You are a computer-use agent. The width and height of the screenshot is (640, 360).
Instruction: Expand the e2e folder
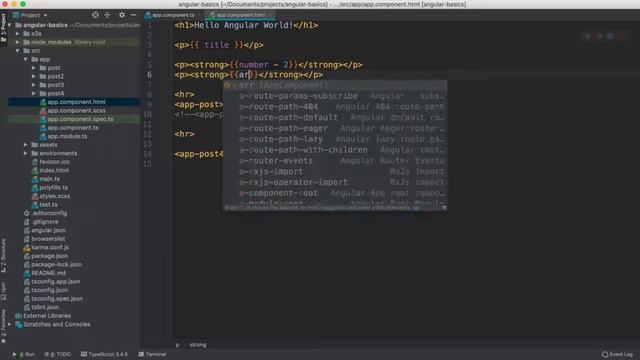[18, 34]
